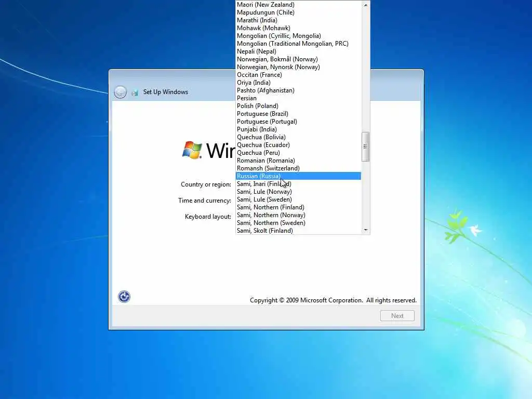The height and width of the screenshot is (399, 532).
Task: Select Maori (New Zealand)
Action: [x=298, y=5]
